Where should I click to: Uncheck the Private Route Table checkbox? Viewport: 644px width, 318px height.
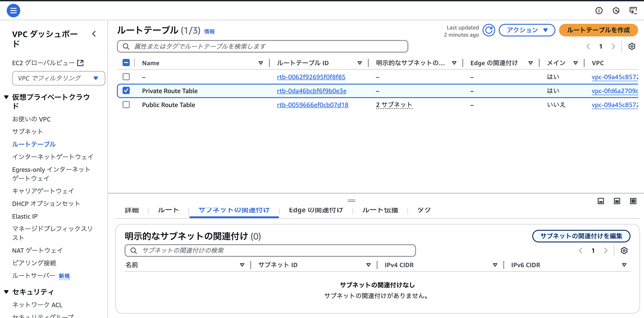click(x=126, y=90)
